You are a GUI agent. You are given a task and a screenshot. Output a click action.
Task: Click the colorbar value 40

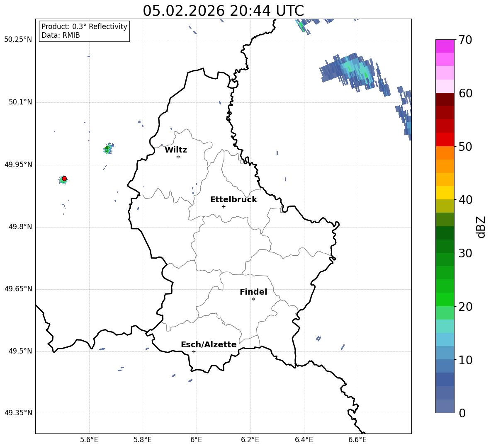pos(465,200)
